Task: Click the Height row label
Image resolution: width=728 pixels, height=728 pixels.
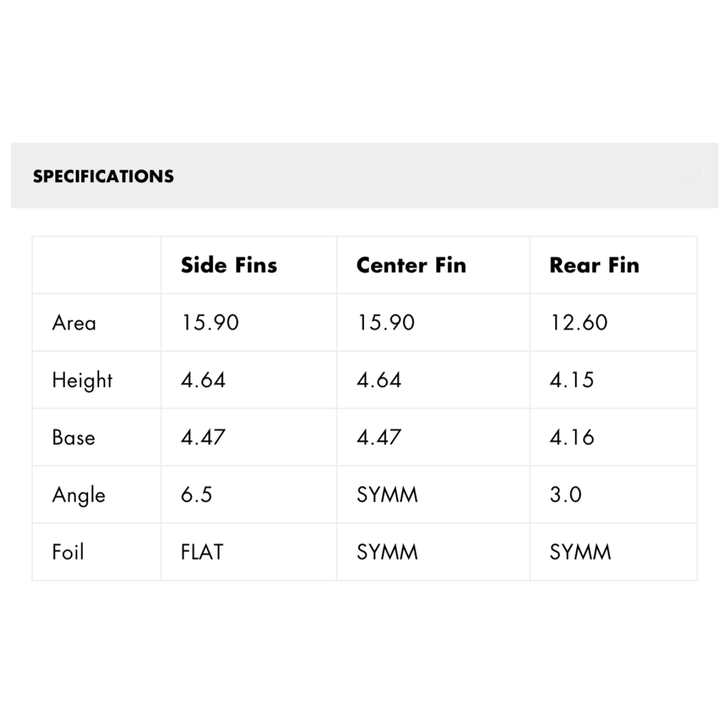Action: click(x=82, y=380)
